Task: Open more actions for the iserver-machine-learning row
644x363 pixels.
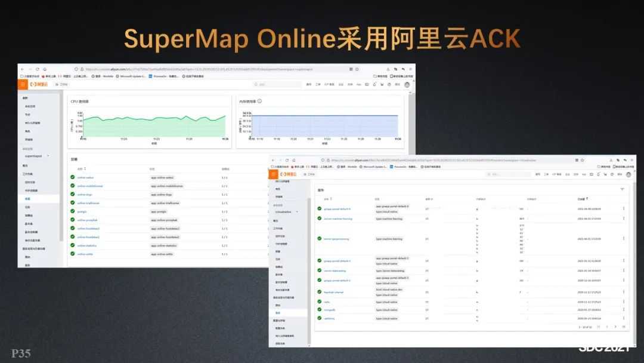Action: [x=624, y=219]
